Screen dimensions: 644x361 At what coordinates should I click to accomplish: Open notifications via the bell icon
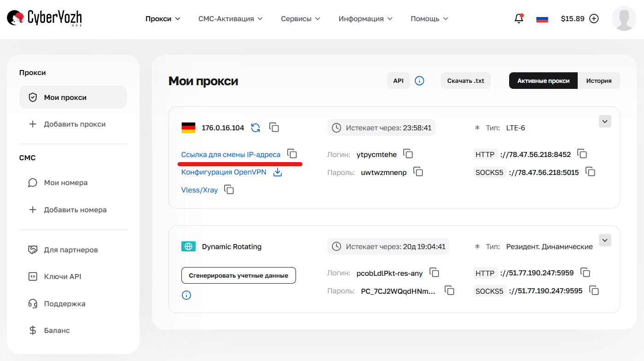pyautogui.click(x=518, y=18)
